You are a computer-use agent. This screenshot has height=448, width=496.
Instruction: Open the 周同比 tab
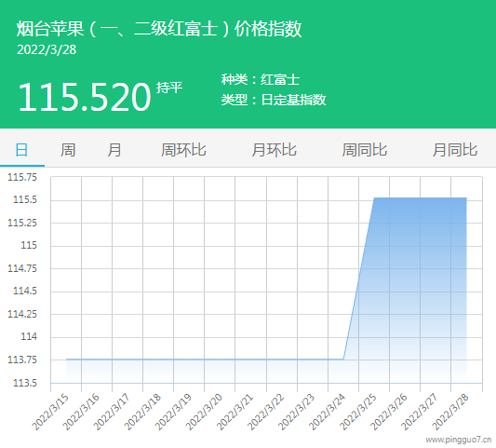point(365,150)
